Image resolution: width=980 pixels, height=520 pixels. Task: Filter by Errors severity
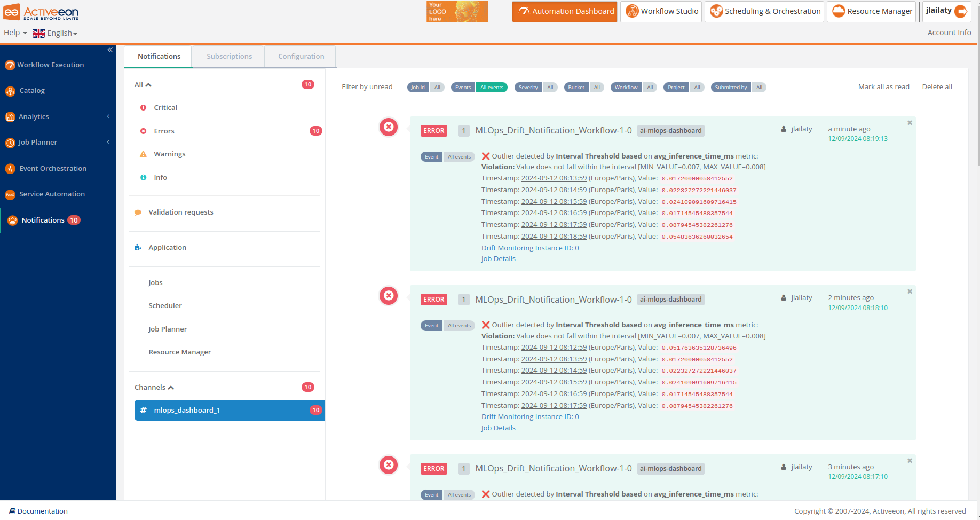(164, 131)
